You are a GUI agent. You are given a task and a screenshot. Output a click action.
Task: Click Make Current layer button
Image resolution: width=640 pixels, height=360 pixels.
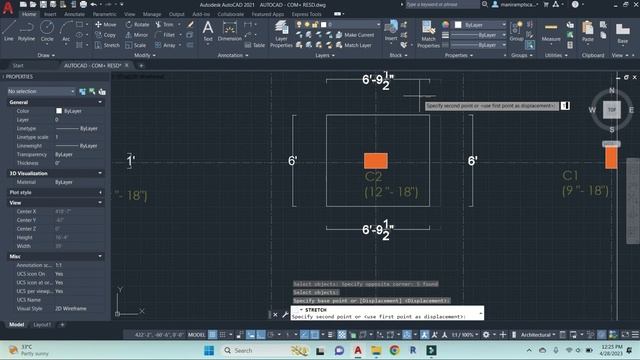[x=355, y=35]
